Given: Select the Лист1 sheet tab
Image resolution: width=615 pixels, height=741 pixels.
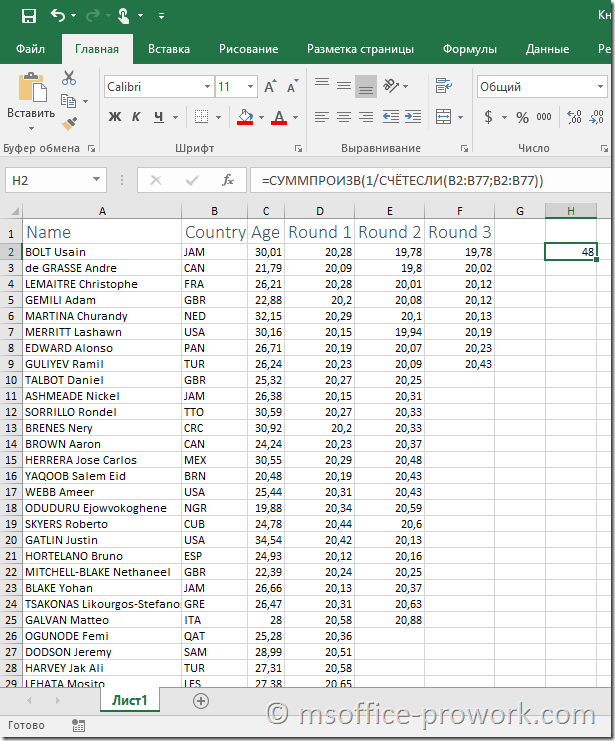Looking at the screenshot, I should pyautogui.click(x=128, y=700).
